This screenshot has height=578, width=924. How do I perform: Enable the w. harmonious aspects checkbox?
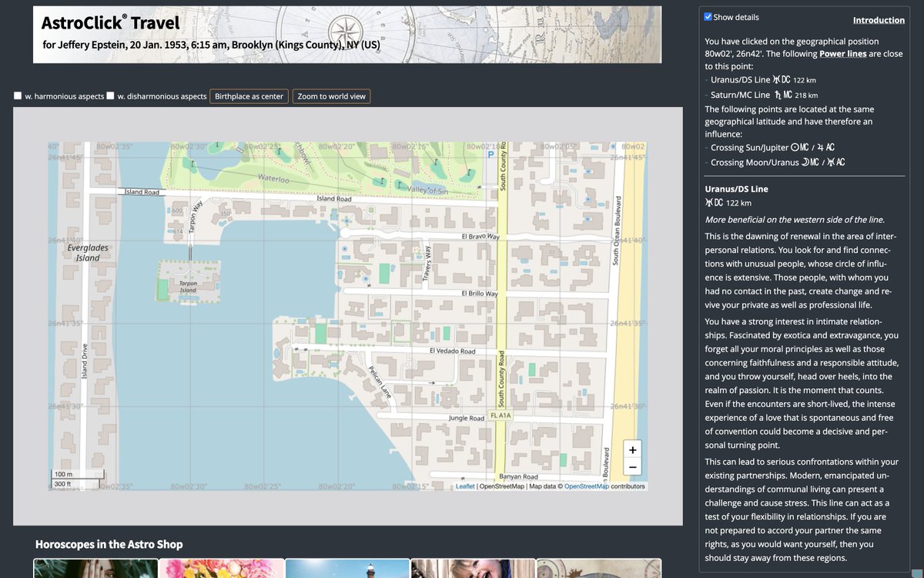pos(18,96)
